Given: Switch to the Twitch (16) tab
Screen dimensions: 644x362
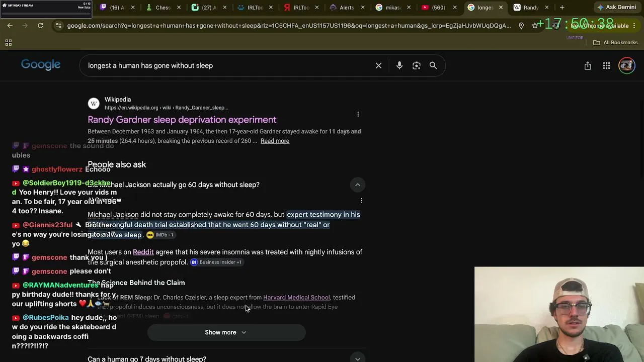Looking at the screenshot, I should pos(113,8).
